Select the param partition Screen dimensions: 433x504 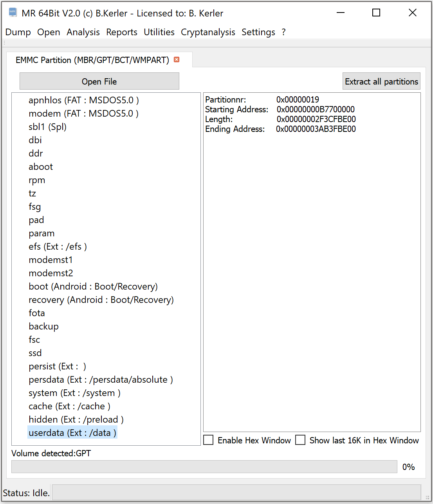41,233
